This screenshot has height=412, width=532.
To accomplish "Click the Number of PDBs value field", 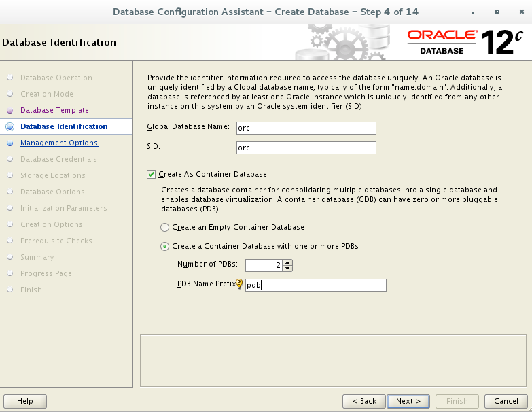I will click(x=264, y=265).
